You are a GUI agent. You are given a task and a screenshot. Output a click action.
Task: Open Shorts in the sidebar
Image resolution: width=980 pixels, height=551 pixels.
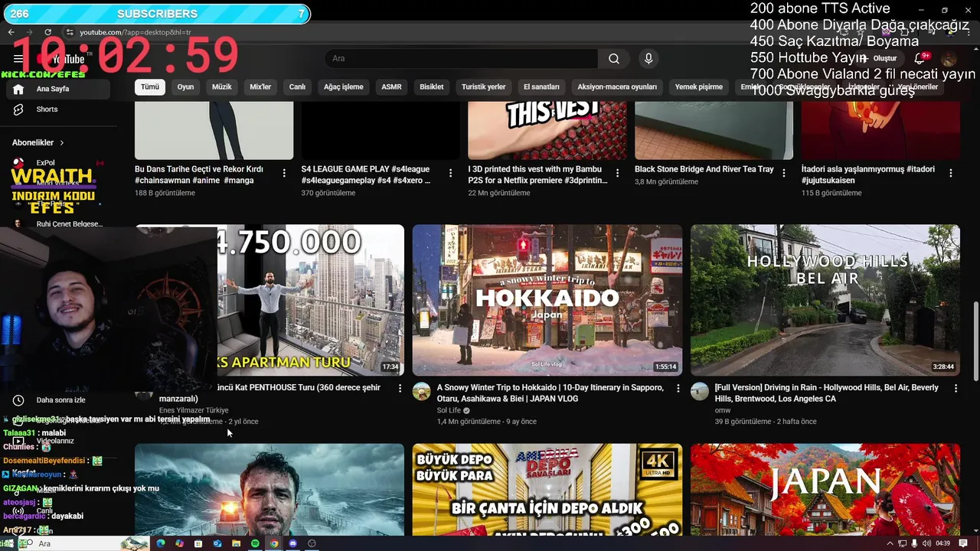pyautogui.click(x=60, y=109)
